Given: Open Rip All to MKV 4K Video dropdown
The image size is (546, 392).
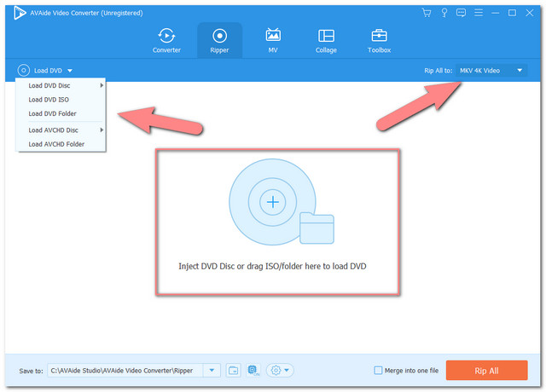Looking at the screenshot, I should 491,71.
